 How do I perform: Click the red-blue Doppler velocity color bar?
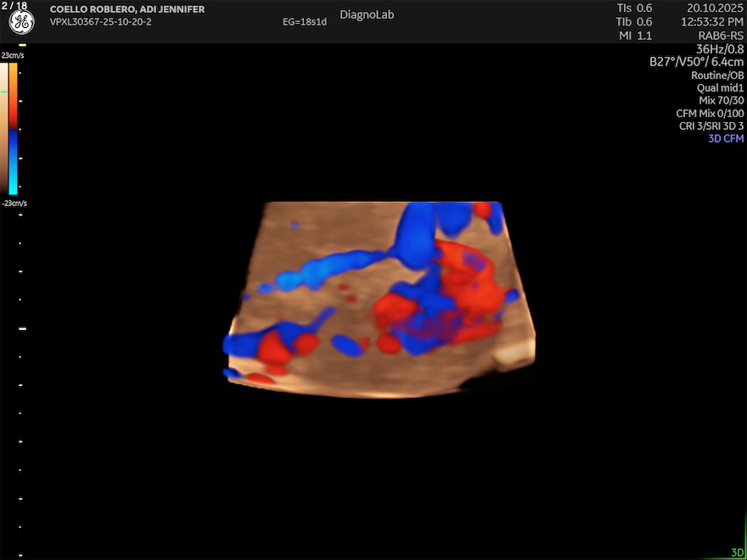(x=14, y=129)
